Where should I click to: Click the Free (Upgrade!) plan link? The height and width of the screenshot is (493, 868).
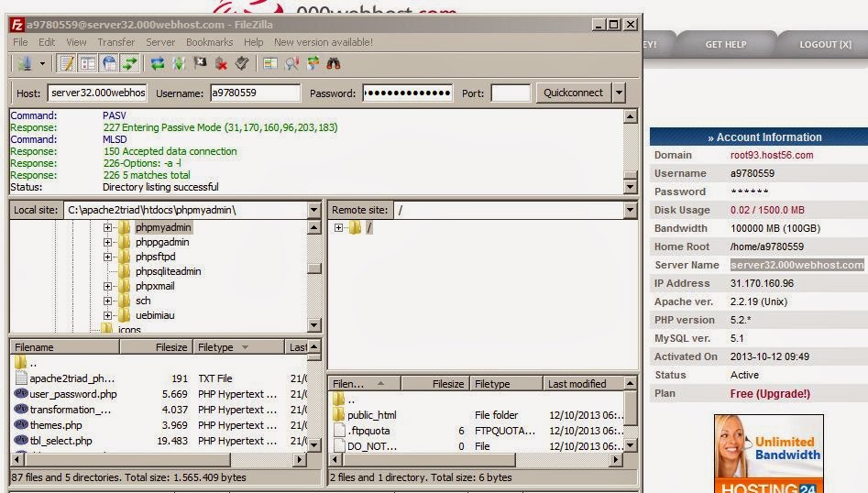point(769,393)
